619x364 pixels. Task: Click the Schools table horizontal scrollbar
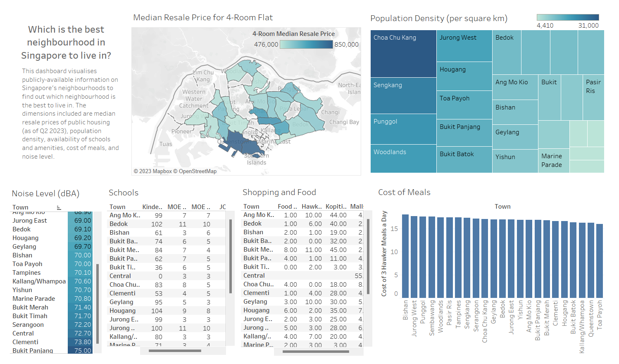(x=175, y=351)
